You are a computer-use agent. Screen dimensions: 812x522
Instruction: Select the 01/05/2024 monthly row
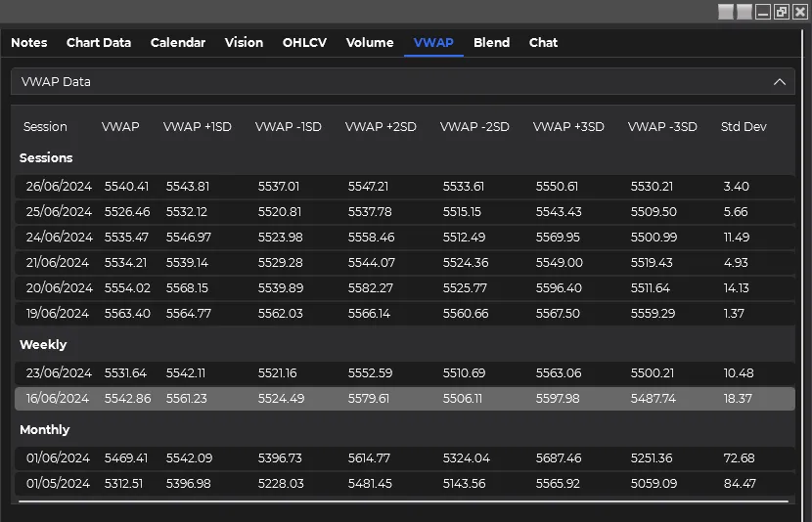[x=405, y=483]
